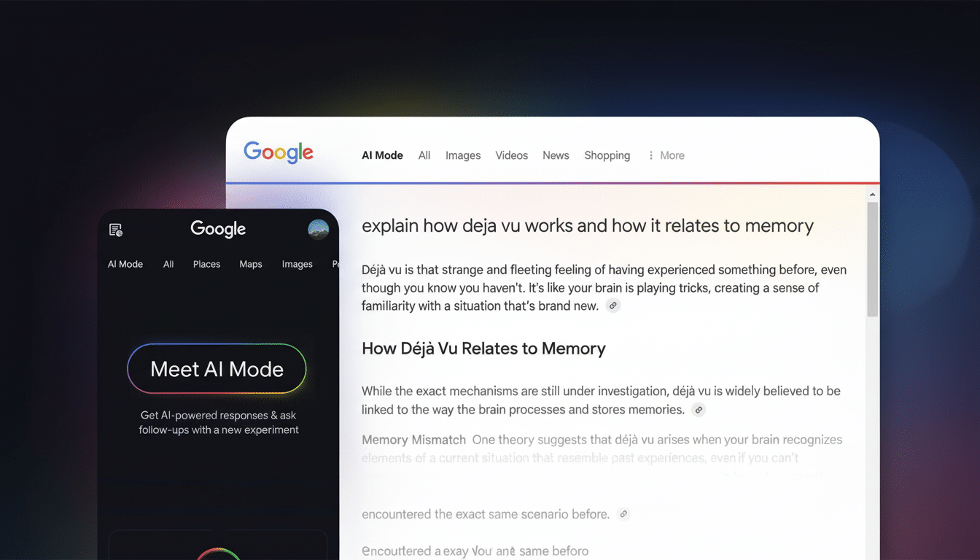Open the Shopping search tab
The width and height of the screenshot is (980, 560).
pos(607,155)
